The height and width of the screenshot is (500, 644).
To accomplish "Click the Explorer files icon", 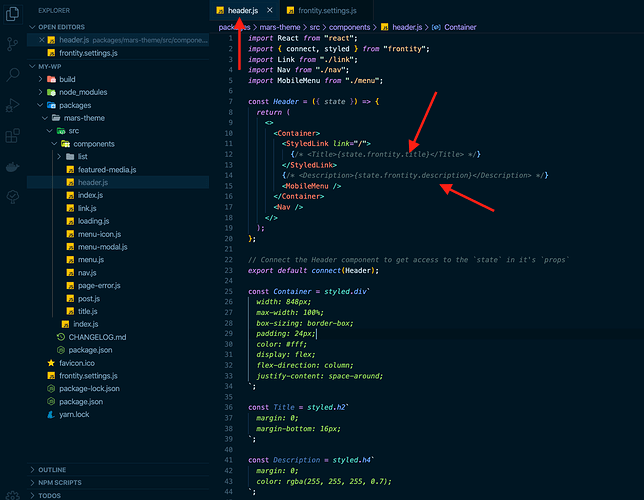I will [x=14, y=13].
